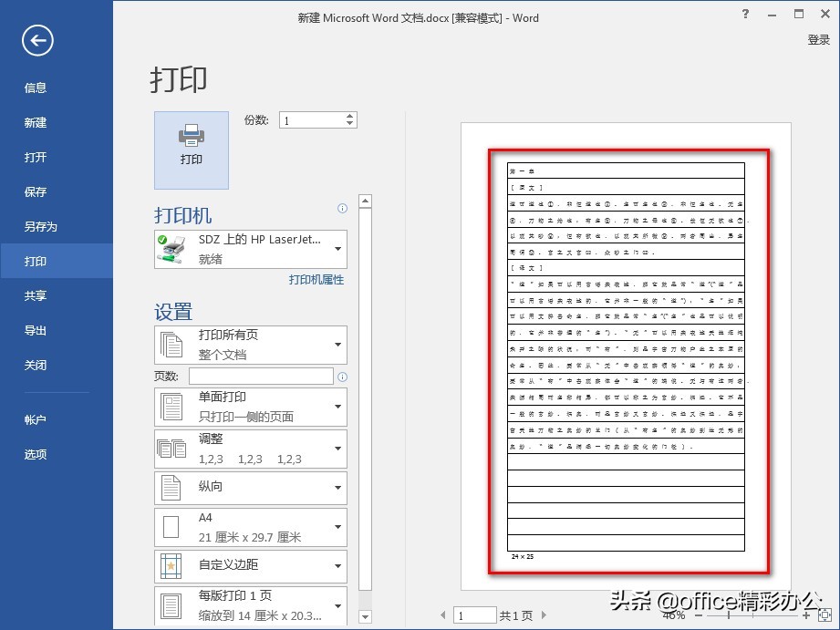The width and height of the screenshot is (840, 630).
Task: Open Word help question mark icon
Action: coord(746,15)
